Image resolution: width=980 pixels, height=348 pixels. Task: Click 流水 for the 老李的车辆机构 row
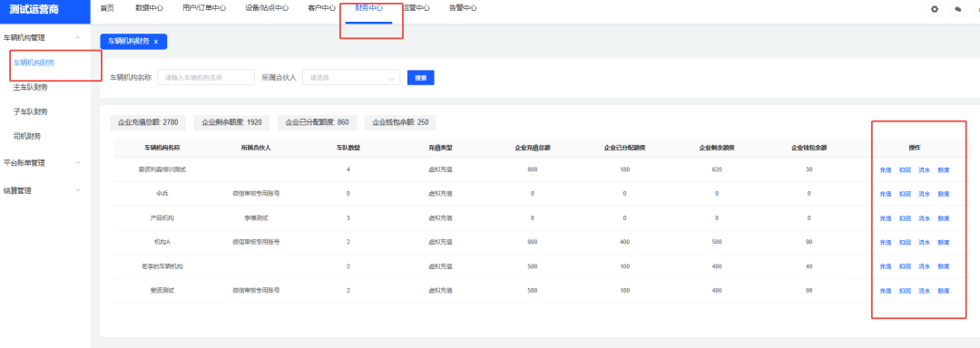pos(925,266)
